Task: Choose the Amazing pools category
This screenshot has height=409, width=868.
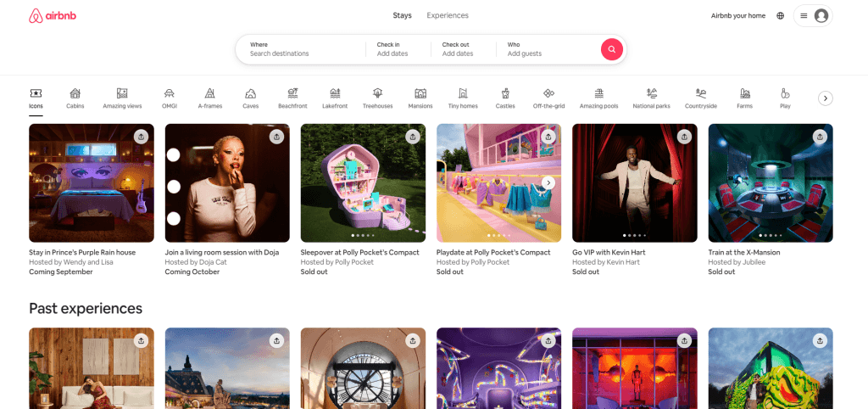Action: [x=598, y=98]
